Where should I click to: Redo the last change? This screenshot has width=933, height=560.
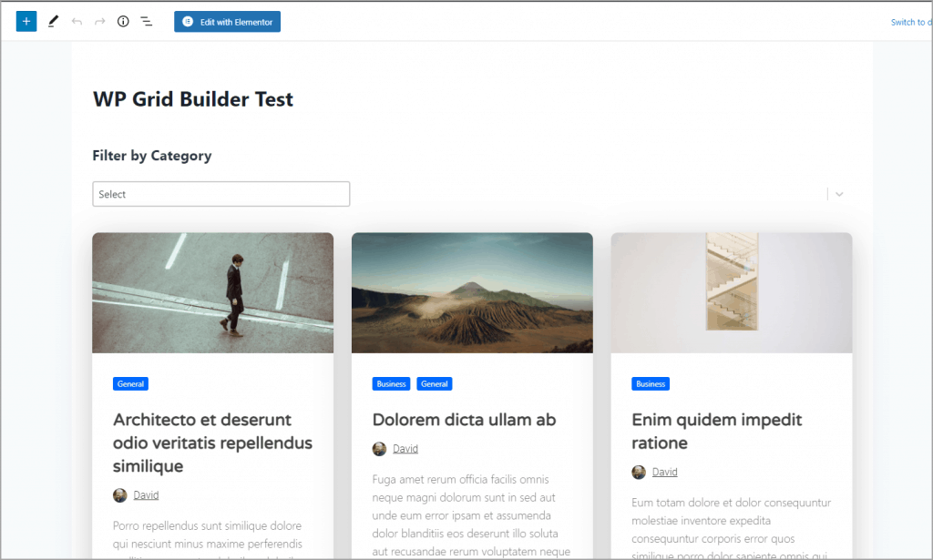click(99, 20)
